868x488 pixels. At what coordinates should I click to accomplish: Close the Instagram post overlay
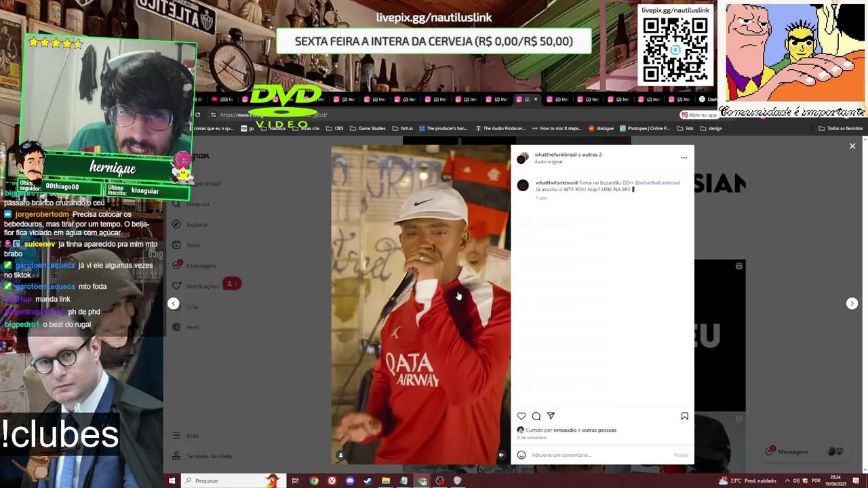(x=852, y=146)
